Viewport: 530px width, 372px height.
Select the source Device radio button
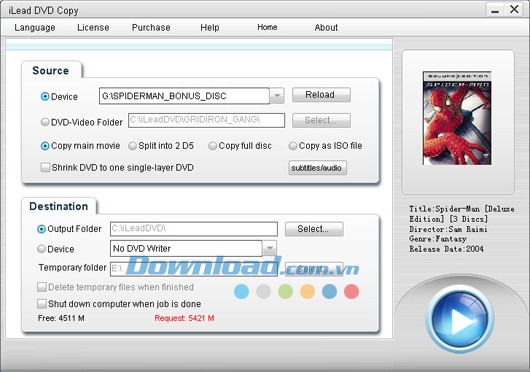(45, 97)
